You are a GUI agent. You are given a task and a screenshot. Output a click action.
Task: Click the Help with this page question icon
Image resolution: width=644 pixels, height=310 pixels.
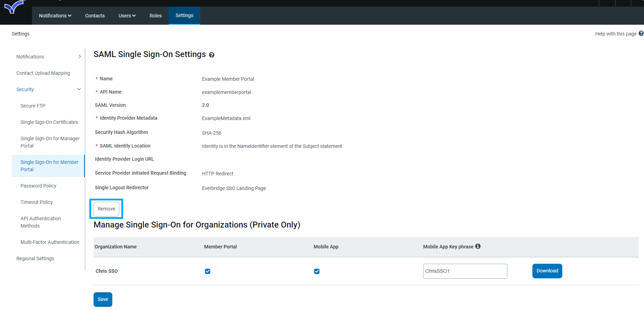pyautogui.click(x=641, y=33)
